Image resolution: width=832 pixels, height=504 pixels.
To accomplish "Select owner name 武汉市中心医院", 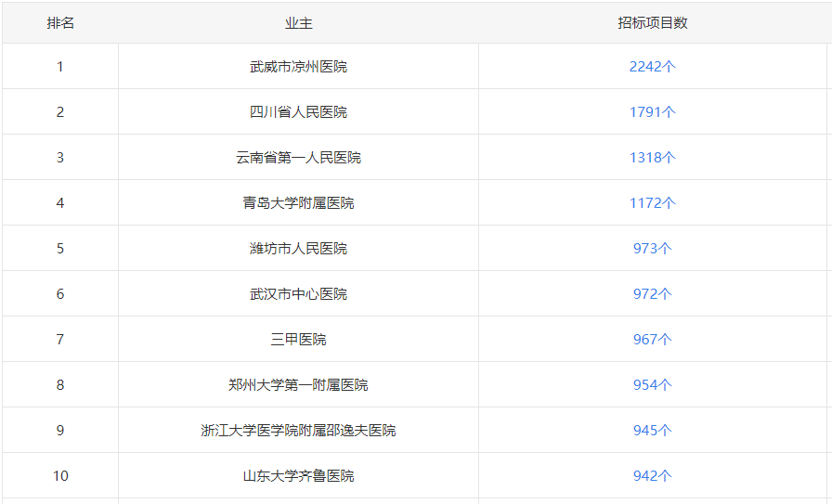I will (298, 294).
